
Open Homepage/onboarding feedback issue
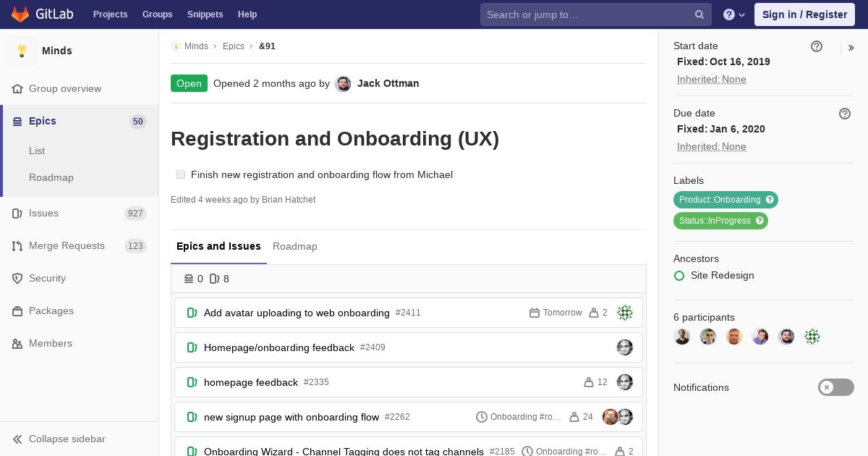279,347
